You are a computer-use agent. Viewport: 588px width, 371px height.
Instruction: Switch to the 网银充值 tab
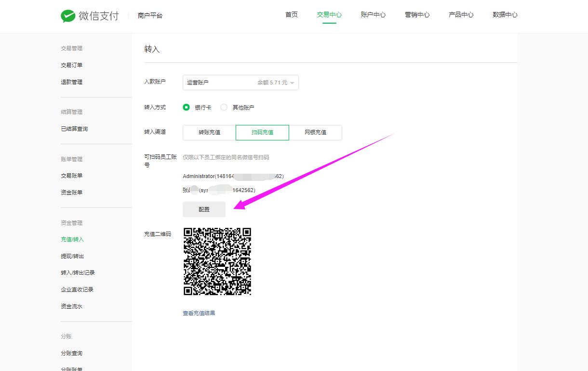coord(316,133)
